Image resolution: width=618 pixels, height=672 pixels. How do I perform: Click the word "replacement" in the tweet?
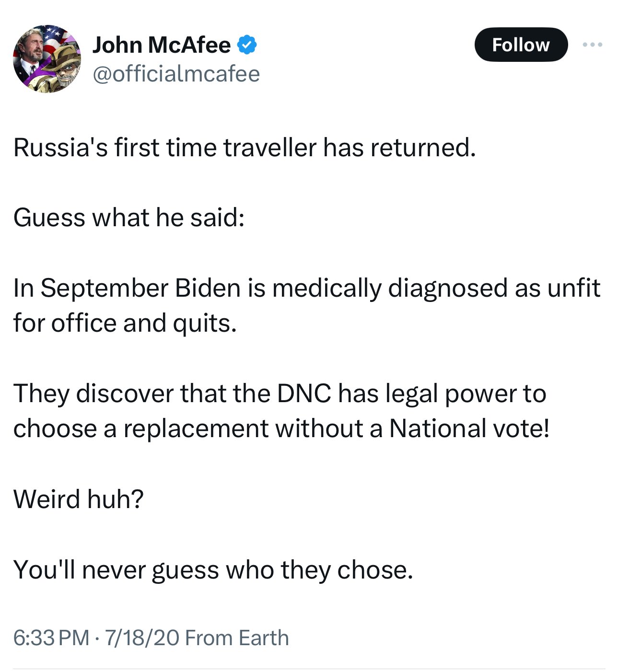pos(196,429)
